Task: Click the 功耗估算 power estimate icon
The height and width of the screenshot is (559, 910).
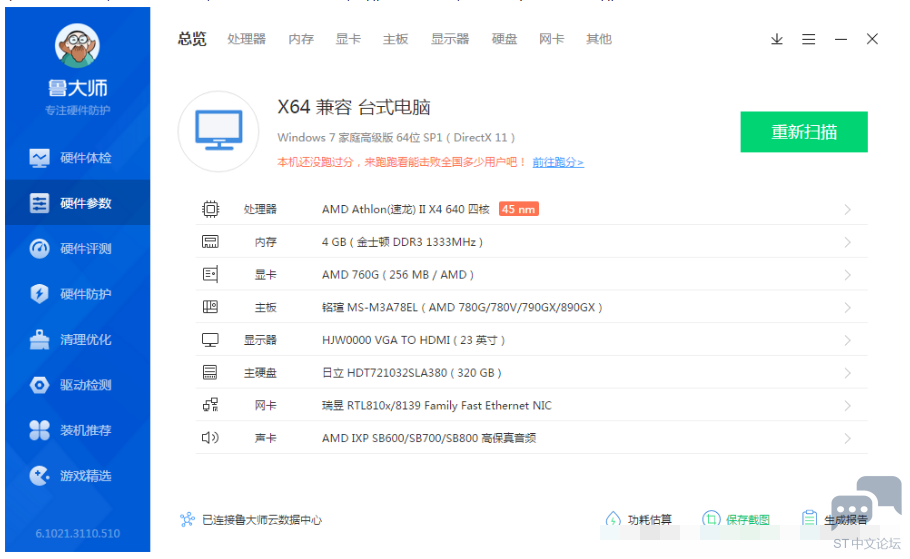Action: (613, 519)
